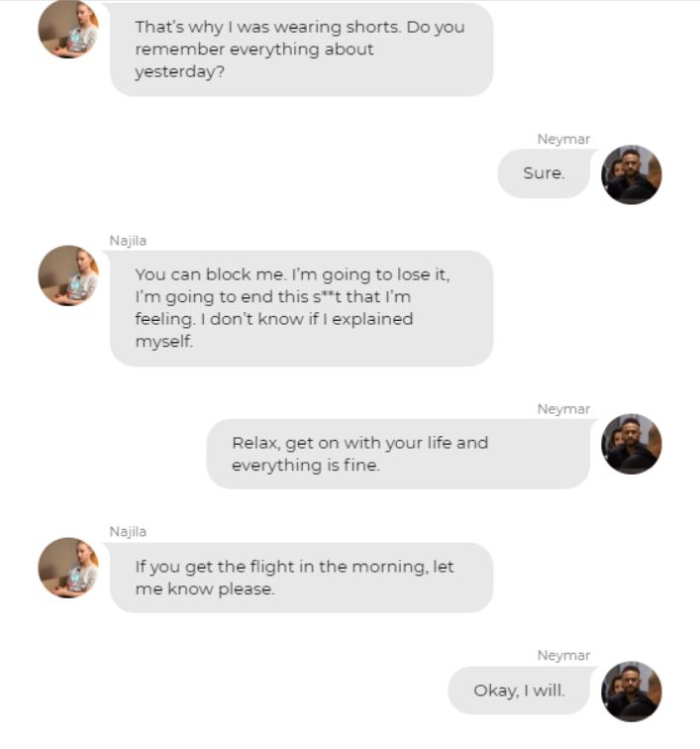
Task: Open Najila's avatar beside "You can block me"
Action: coord(67,275)
